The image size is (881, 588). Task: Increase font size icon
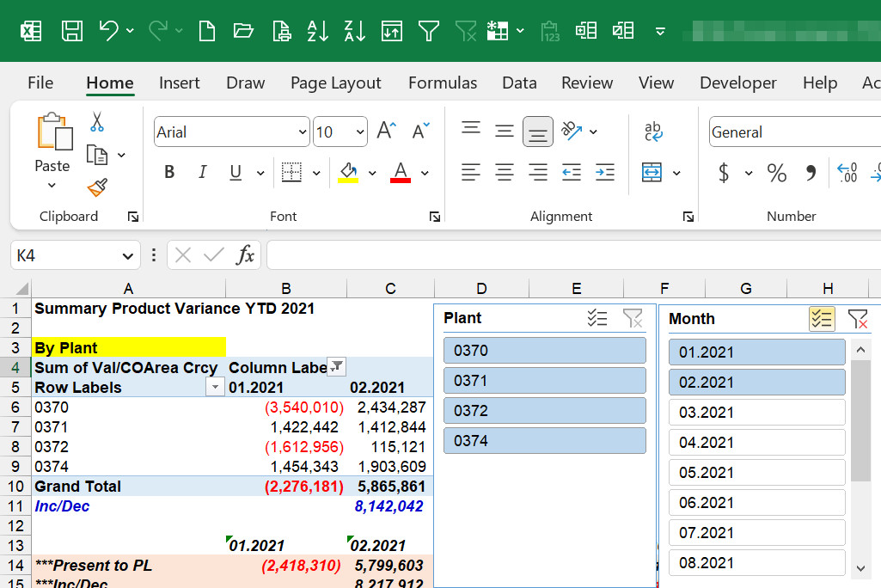(x=387, y=131)
